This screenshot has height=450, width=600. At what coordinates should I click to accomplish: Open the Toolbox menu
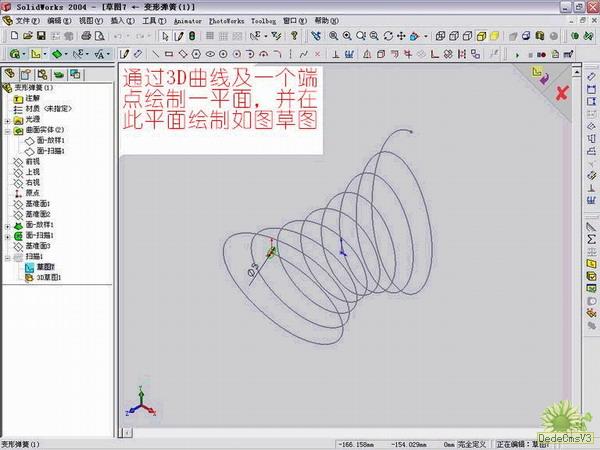pyautogui.click(x=263, y=20)
